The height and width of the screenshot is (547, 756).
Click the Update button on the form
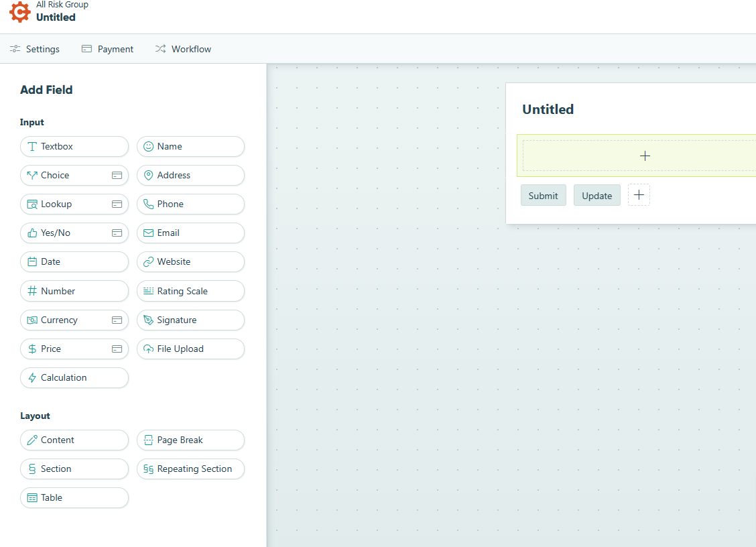pyautogui.click(x=597, y=195)
